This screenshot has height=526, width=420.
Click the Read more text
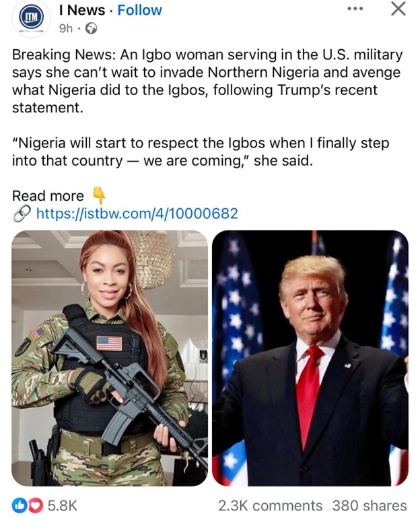click(x=48, y=196)
